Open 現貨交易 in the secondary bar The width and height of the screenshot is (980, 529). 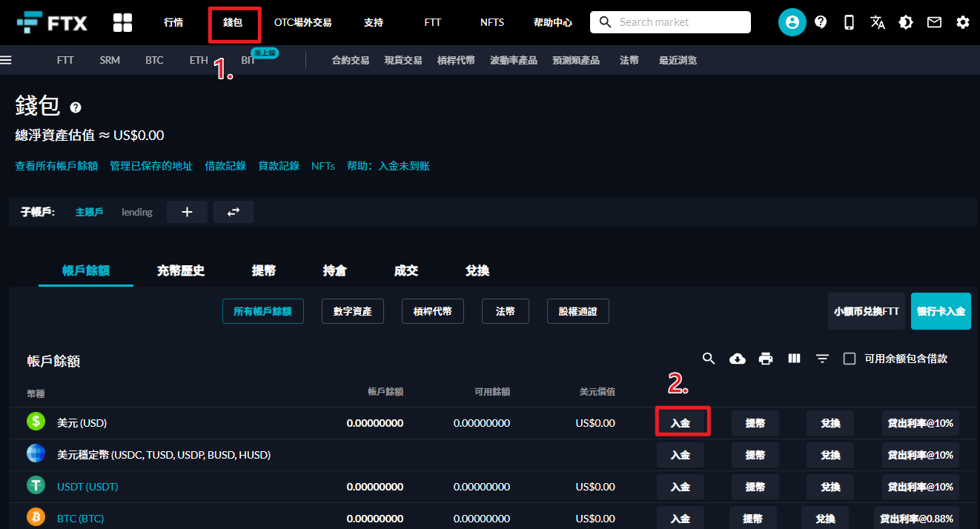click(x=403, y=60)
